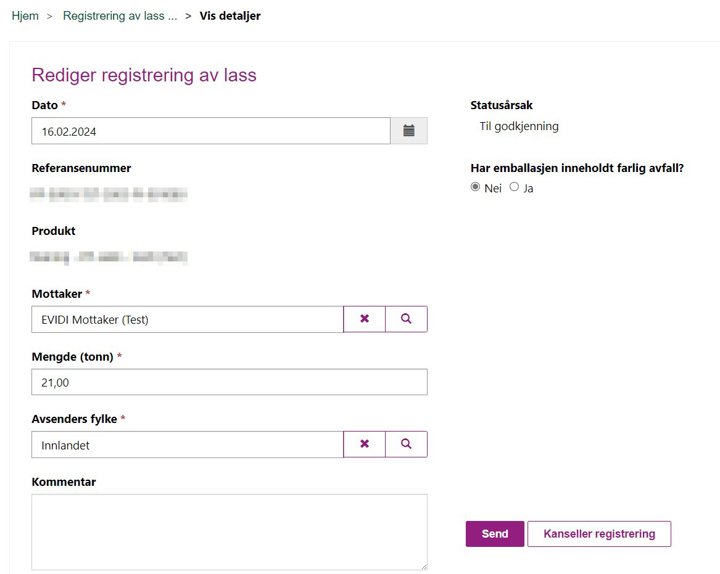Screen dimensions: 720x574
Task: Click the Hjem breadcrumb link
Action: [x=25, y=16]
